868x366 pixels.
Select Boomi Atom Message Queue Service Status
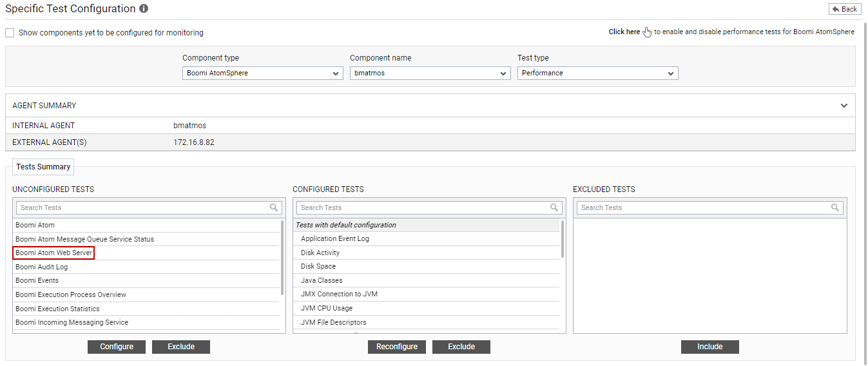(x=146, y=239)
